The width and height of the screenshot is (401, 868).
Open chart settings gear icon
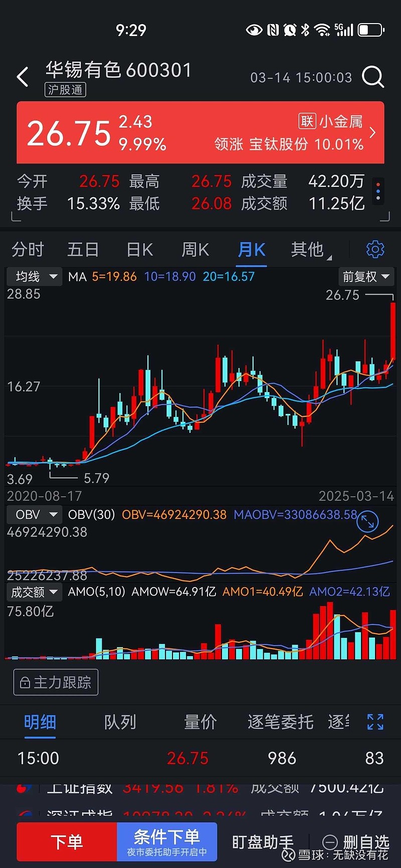tap(375, 249)
